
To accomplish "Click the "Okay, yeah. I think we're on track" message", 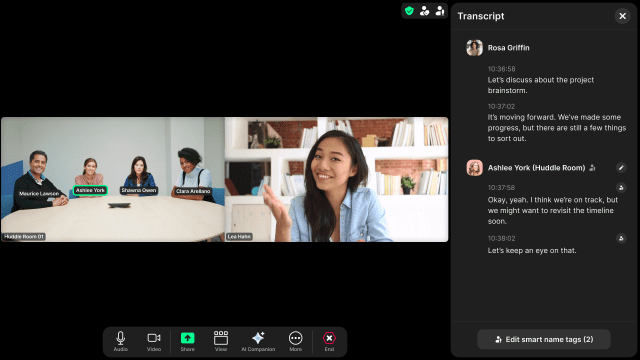I will [x=553, y=211].
